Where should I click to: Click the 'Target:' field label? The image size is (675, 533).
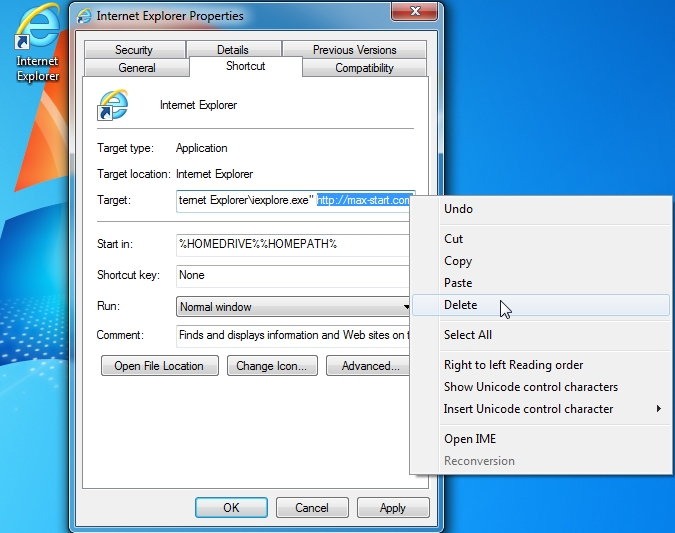(x=114, y=200)
